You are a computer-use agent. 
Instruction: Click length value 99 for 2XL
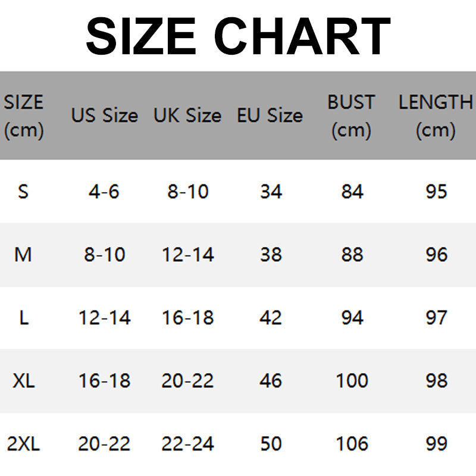click(x=436, y=444)
